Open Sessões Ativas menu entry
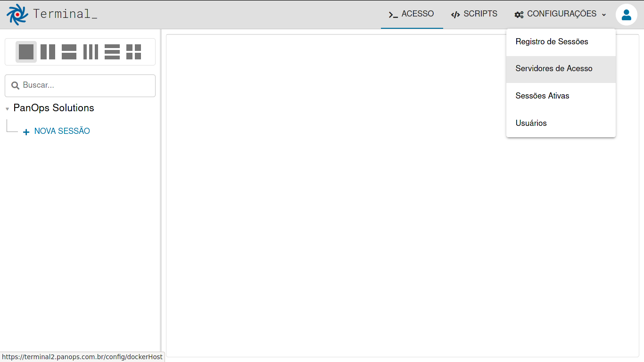 (x=561, y=96)
